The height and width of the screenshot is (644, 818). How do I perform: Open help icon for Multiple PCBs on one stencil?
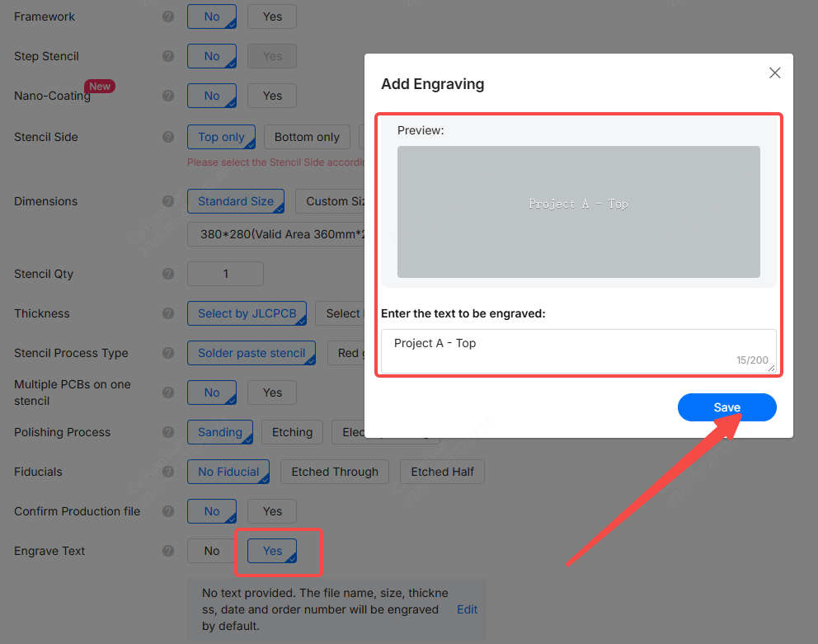(168, 393)
